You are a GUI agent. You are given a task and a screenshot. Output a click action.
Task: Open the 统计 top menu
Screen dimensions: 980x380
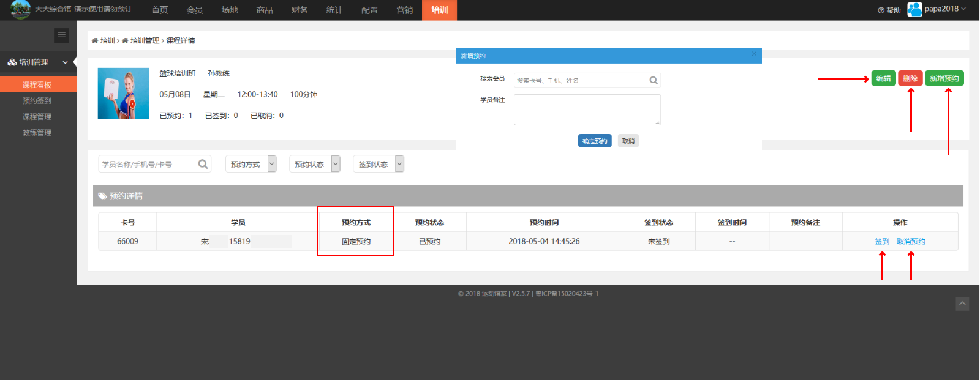(334, 10)
